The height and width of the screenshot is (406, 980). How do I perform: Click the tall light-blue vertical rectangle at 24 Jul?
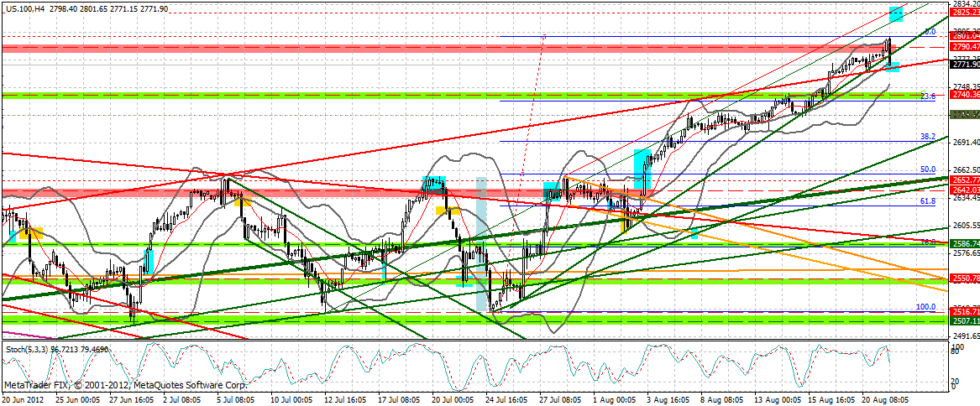(x=481, y=243)
